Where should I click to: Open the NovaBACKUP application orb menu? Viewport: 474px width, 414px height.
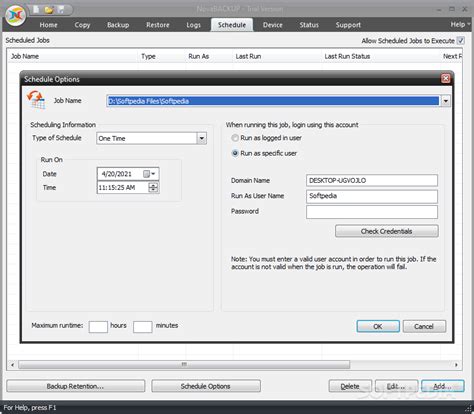pos(16,15)
